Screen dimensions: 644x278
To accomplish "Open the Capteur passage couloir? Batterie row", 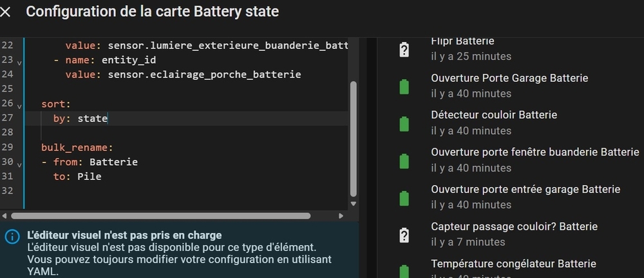I will [x=509, y=234].
